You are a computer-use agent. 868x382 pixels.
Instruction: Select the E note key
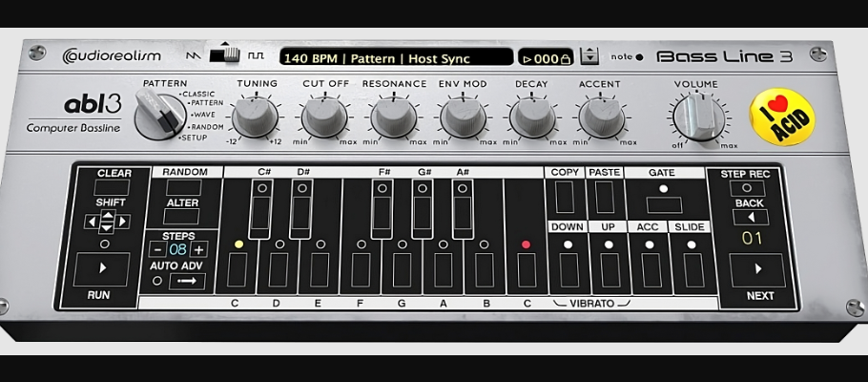320,270
